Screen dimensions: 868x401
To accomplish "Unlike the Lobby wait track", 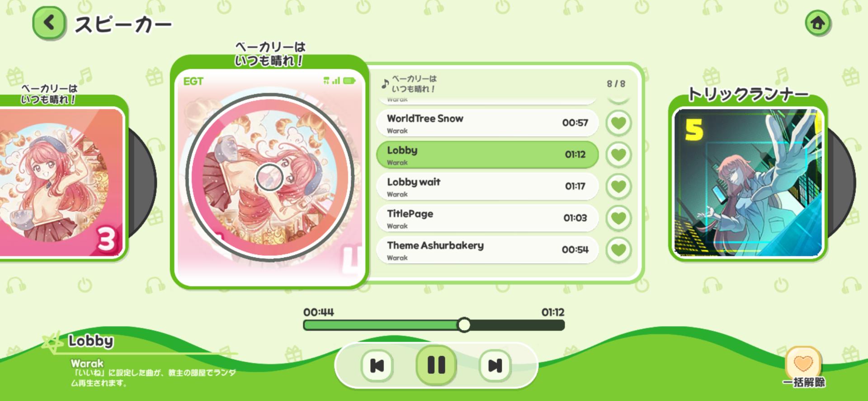I will 618,186.
